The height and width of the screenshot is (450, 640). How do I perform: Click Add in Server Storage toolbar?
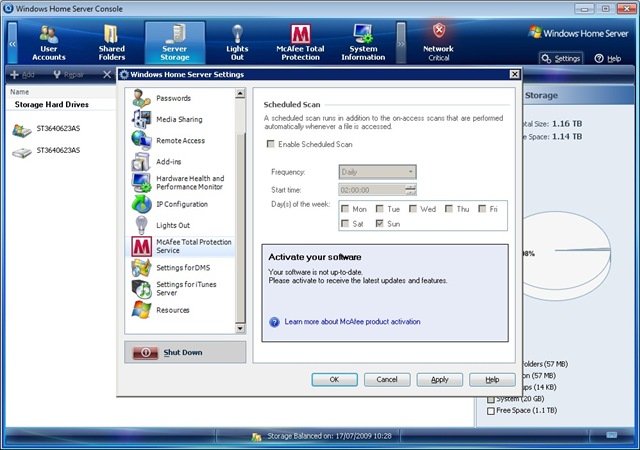click(22, 74)
